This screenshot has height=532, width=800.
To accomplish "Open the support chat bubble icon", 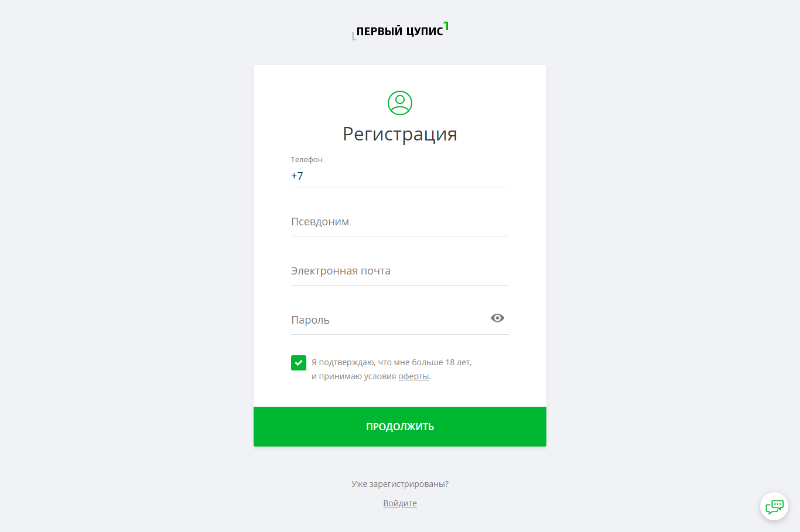I will pos(774,506).
